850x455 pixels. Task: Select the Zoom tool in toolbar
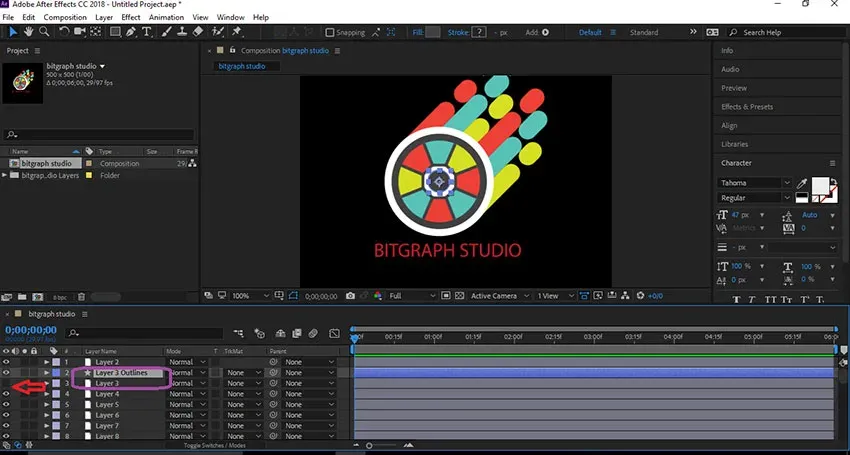coord(44,32)
